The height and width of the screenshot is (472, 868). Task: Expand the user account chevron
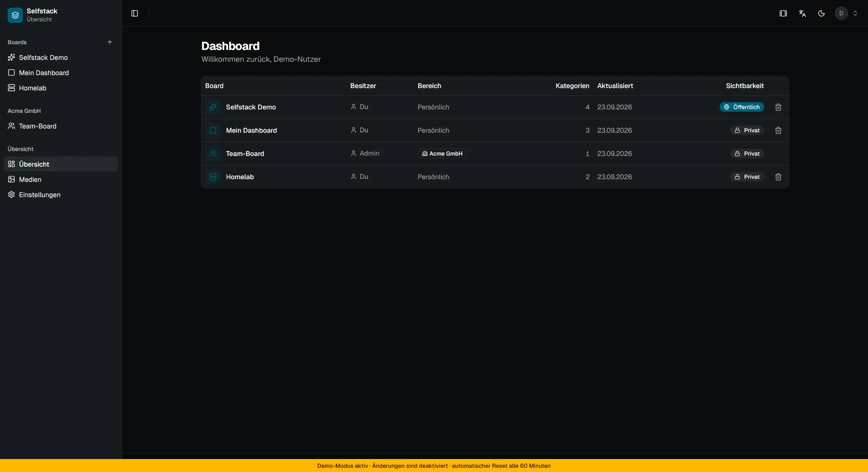coord(855,13)
